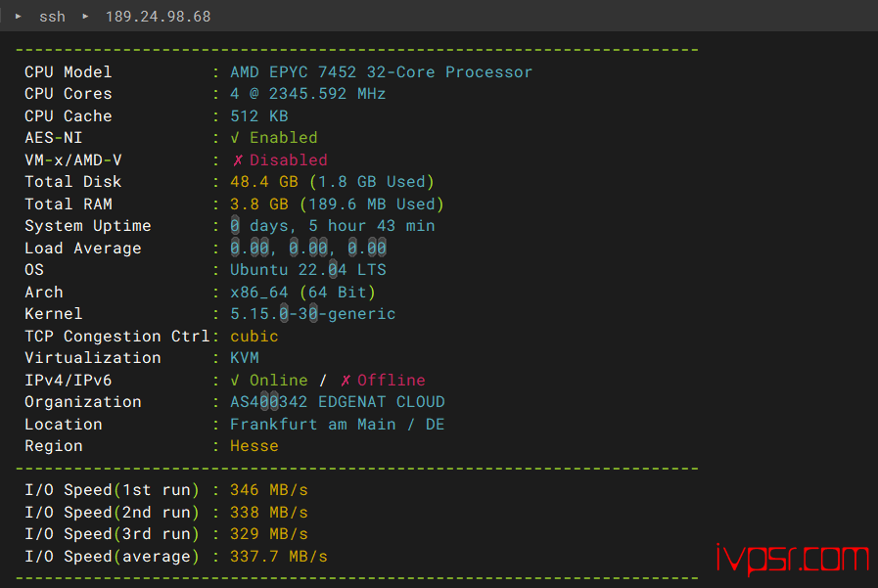Click the arrow before the 189.24.98.68 address
This screenshot has width=878, height=588.
click(x=85, y=17)
